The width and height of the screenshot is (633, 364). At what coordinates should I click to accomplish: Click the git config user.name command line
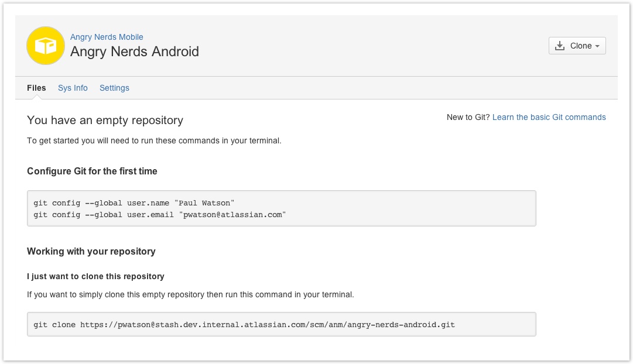click(x=134, y=203)
